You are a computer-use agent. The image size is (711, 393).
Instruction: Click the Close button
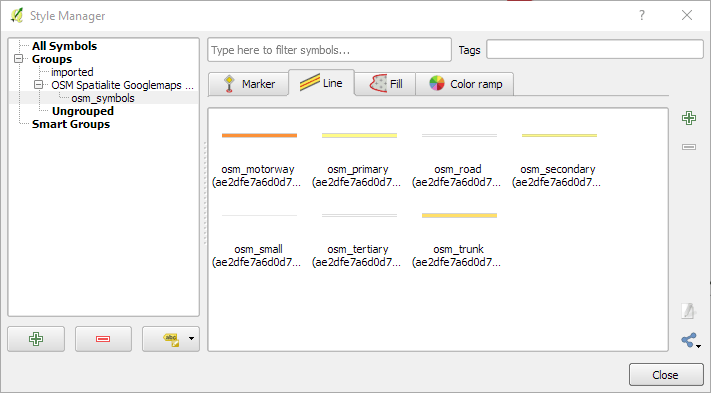click(x=666, y=375)
